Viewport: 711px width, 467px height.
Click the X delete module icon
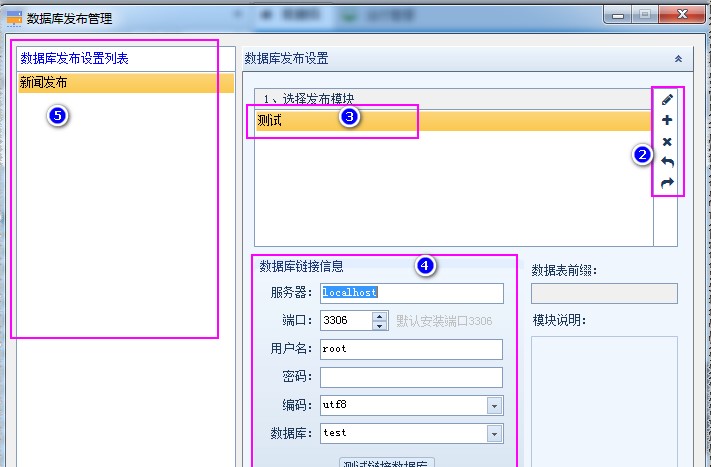pyautogui.click(x=667, y=142)
